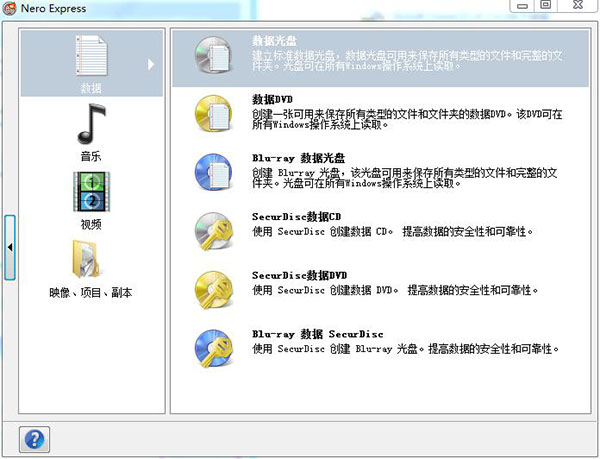600x459 pixels.
Task: Choose the 数据光盘 title text
Action: (273, 41)
